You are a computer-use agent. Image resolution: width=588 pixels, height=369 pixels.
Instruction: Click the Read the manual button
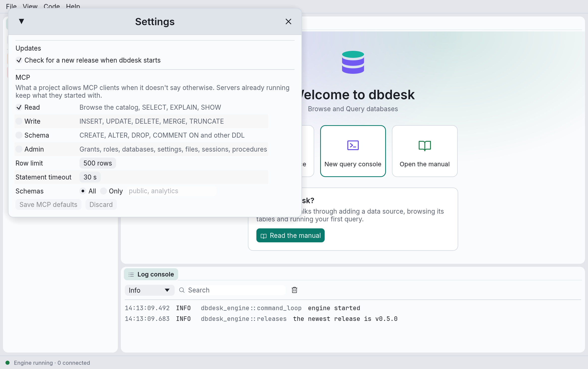click(x=290, y=236)
